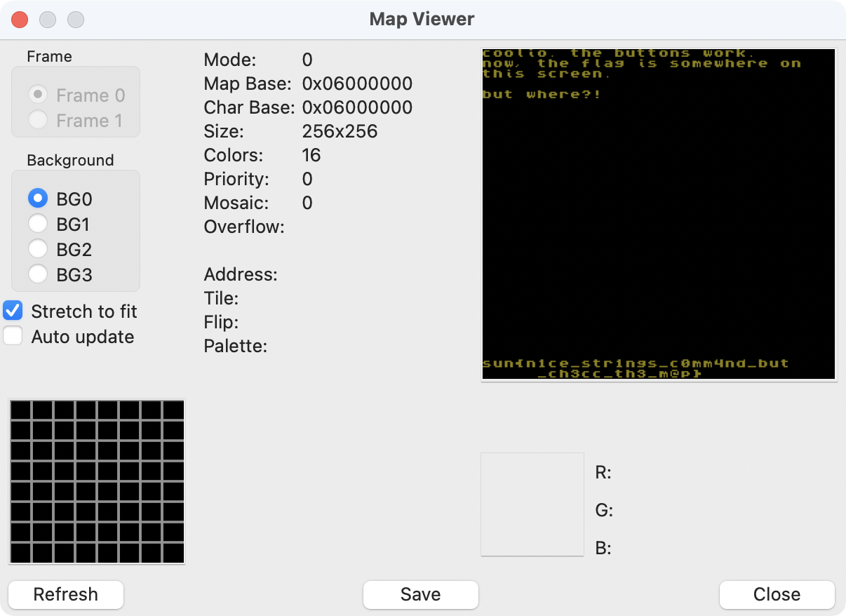Screen dimensions: 846x616
Task: Click Save to export the map
Action: click(x=420, y=594)
